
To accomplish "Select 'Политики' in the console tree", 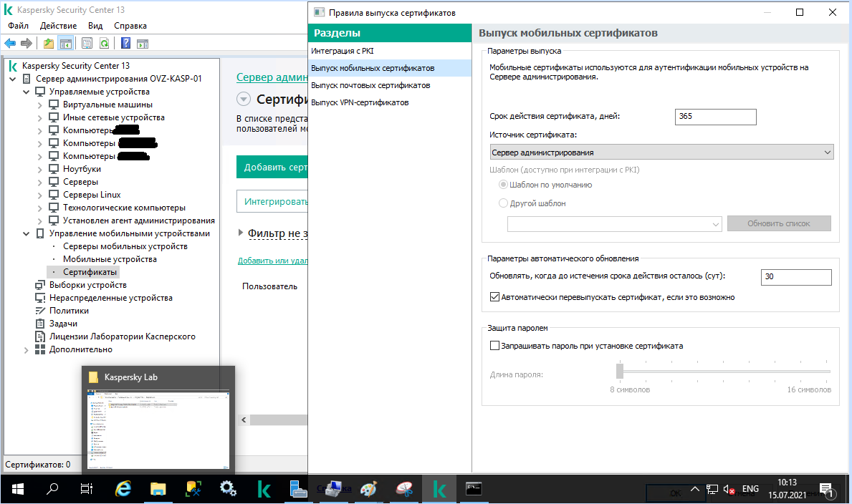I will click(69, 311).
